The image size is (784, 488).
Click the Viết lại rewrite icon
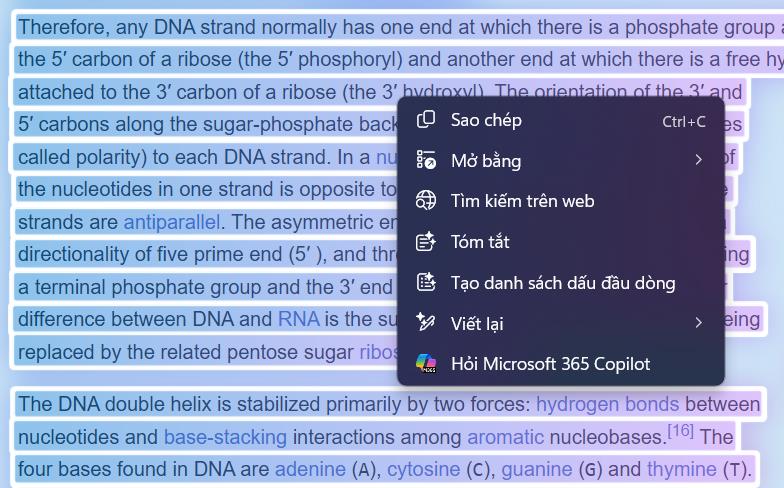pyautogui.click(x=426, y=323)
